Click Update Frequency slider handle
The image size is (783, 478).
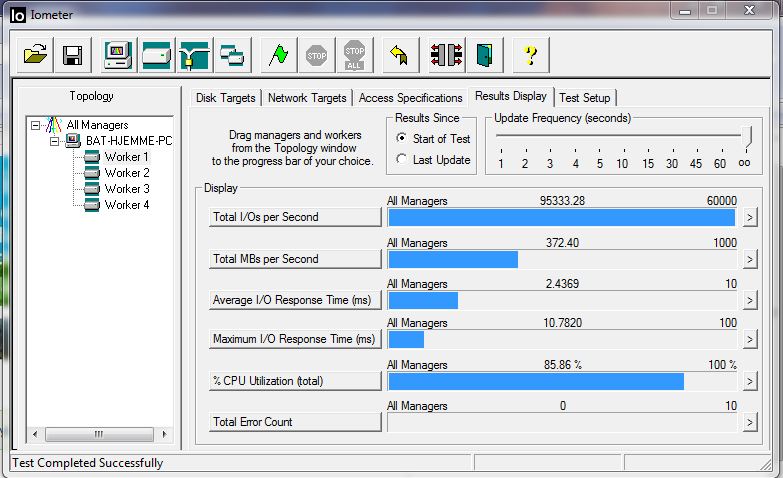point(747,137)
